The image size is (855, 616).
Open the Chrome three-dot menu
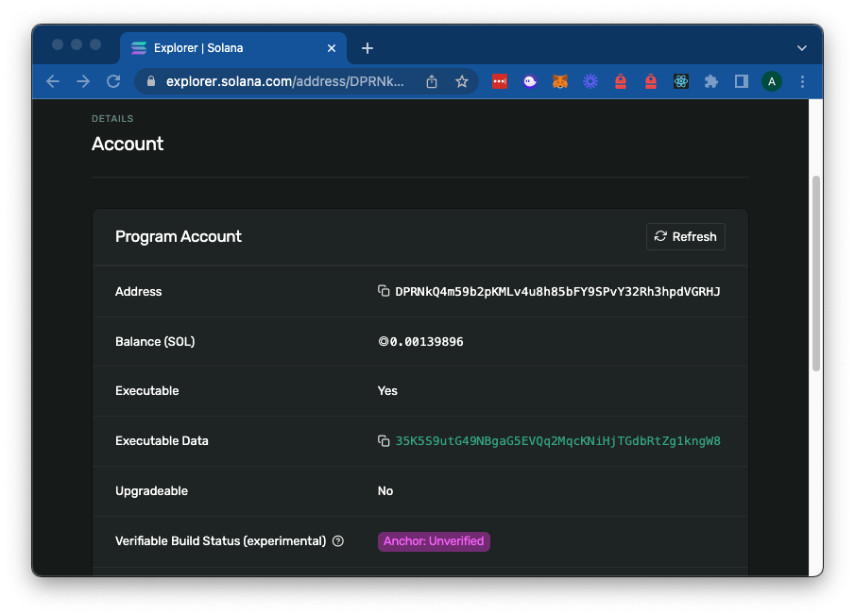pyautogui.click(x=802, y=82)
